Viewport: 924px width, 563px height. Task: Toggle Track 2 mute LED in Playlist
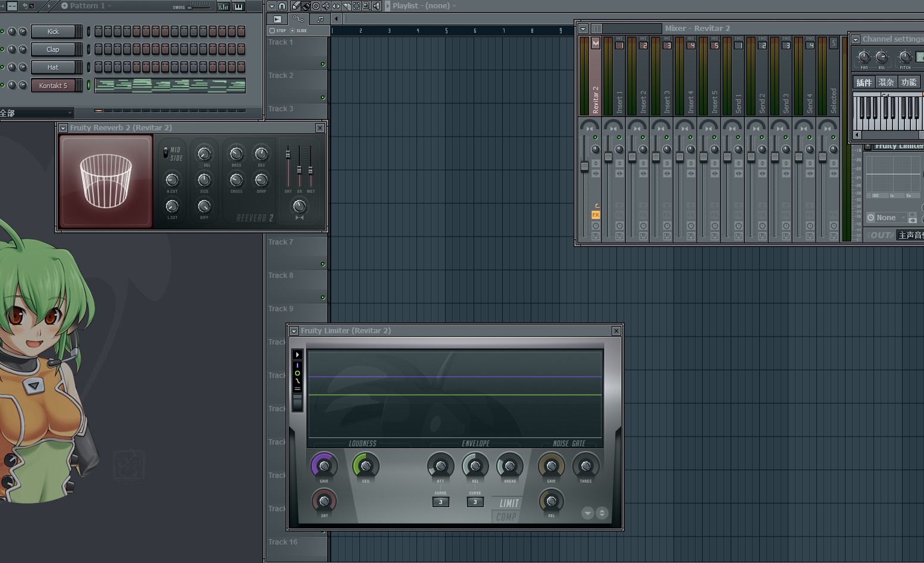coord(323,97)
